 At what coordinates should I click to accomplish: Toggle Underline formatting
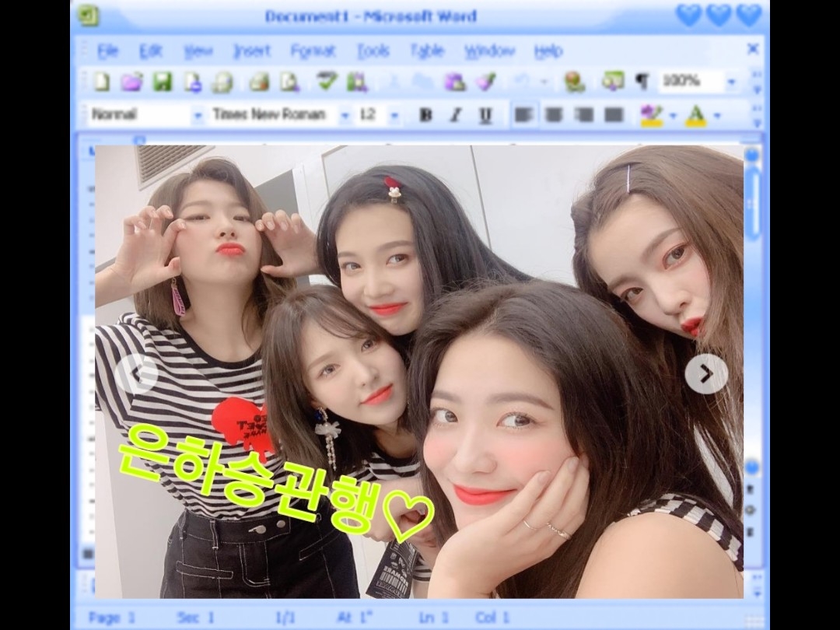[485, 115]
